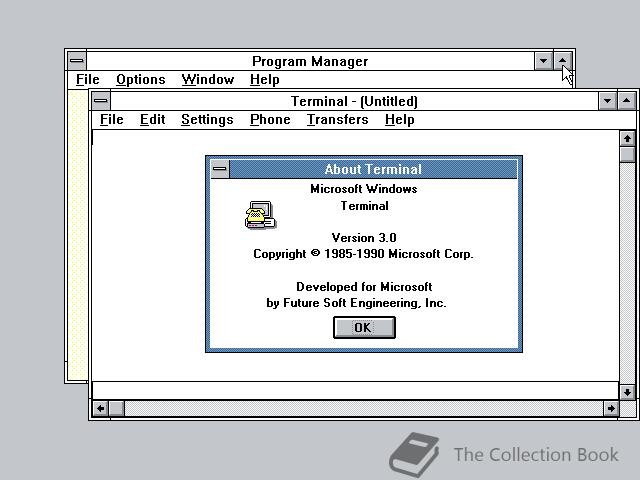This screenshot has height=480, width=640.
Task: Click the Terminal telephone icon in About dialog
Action: 260,215
